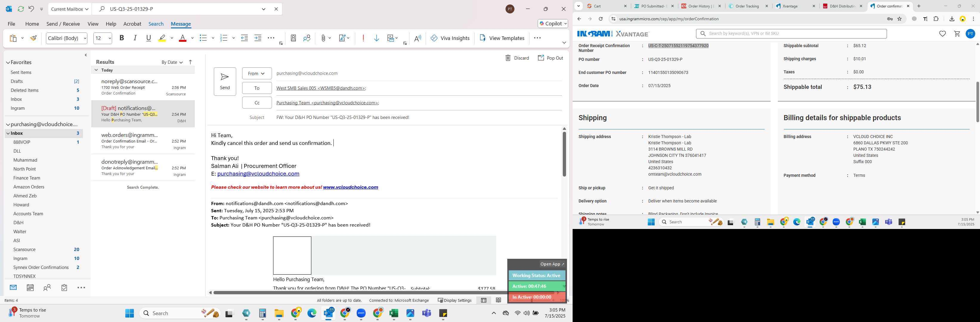Click the red font color swatch
Image resolution: width=980 pixels, height=322 pixels.
[183, 38]
